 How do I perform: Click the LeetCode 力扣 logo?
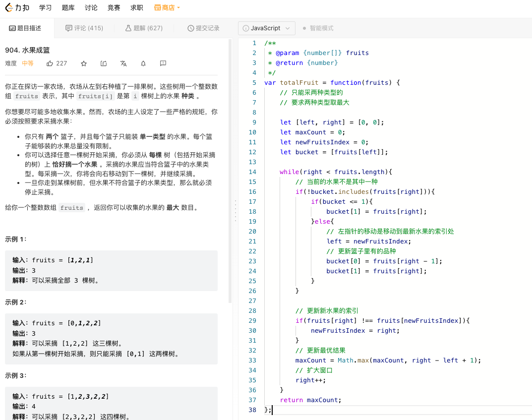pos(17,7)
